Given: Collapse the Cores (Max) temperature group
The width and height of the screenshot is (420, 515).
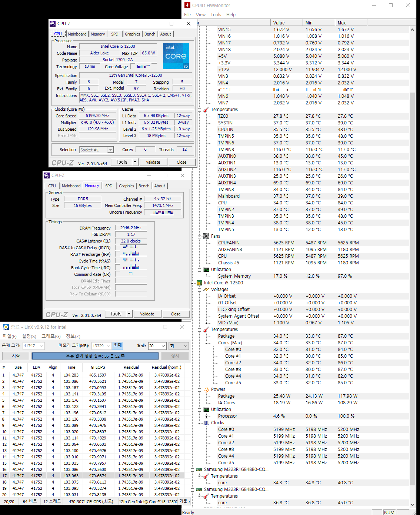Looking at the screenshot, I should click(x=206, y=343).
